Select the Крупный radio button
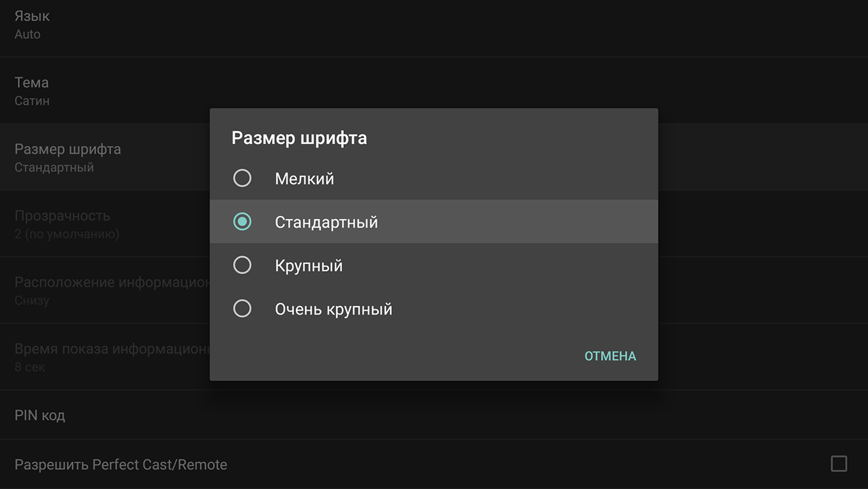Viewport: 868px width, 489px height. 242,265
